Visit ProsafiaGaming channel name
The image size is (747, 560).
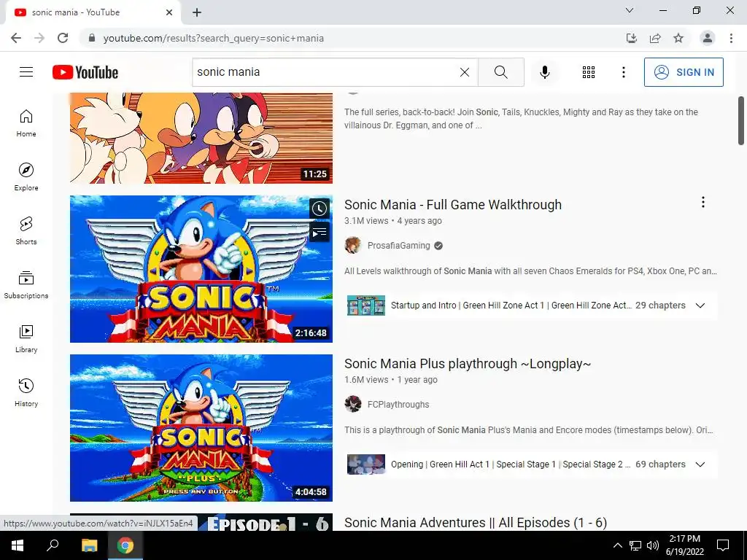pyautogui.click(x=398, y=246)
